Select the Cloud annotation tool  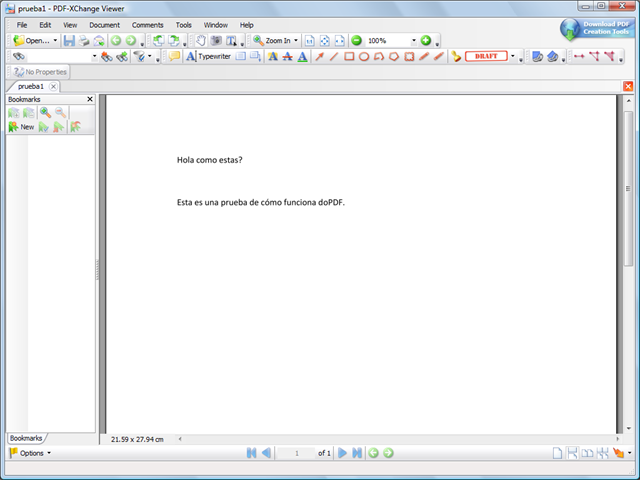pyautogui.click(x=409, y=56)
